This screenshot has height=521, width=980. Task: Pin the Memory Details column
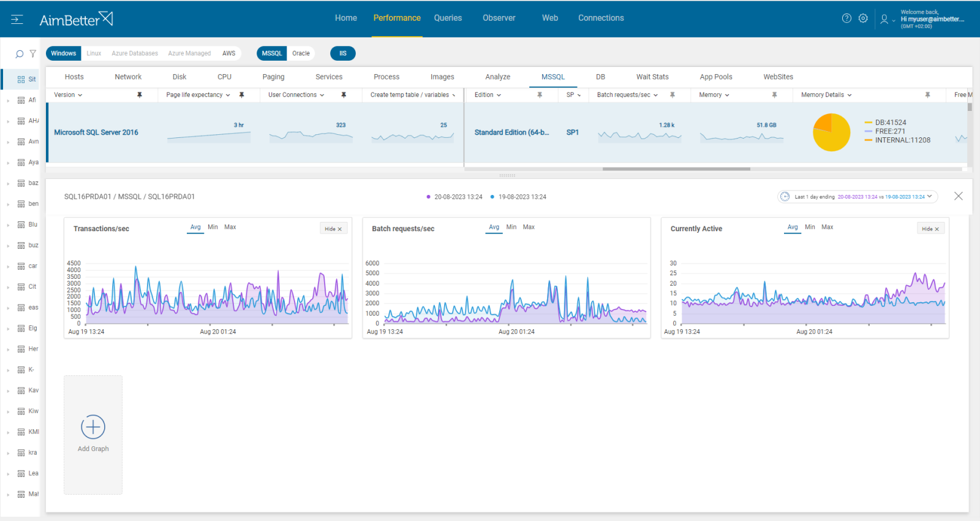click(927, 95)
